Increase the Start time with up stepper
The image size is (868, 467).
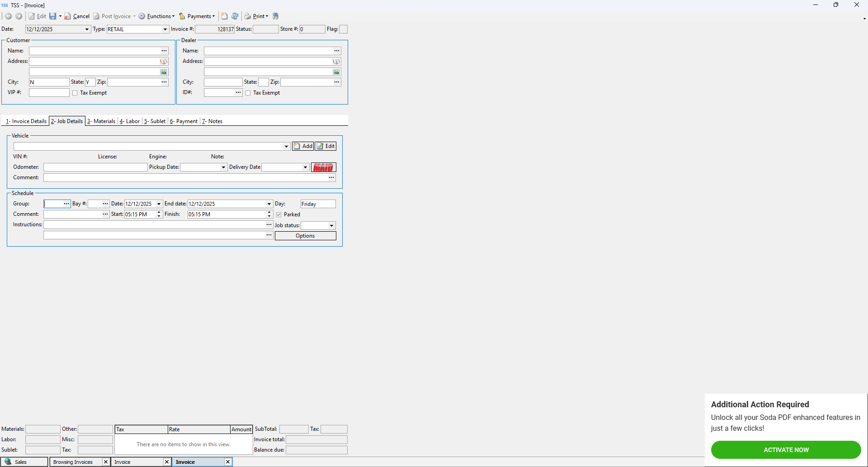click(x=159, y=212)
